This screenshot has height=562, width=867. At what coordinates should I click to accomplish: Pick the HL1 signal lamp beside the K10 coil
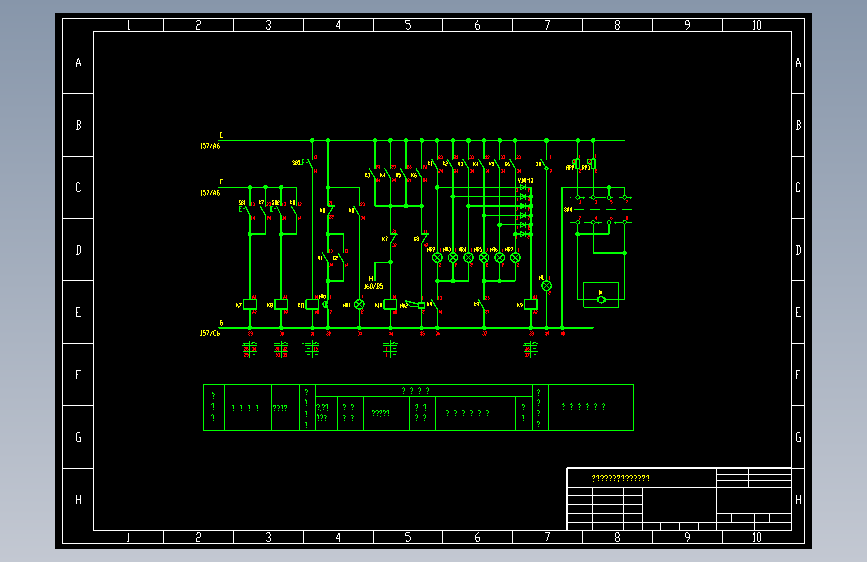tap(359, 304)
